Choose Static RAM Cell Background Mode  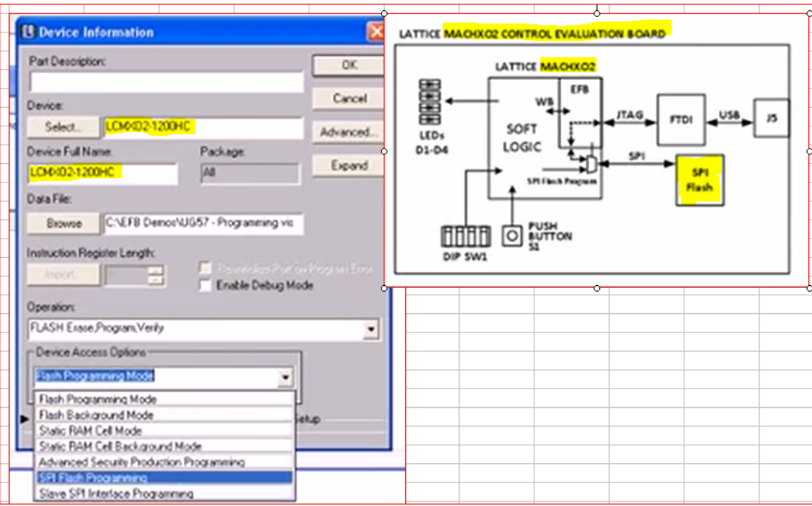[x=165, y=446]
